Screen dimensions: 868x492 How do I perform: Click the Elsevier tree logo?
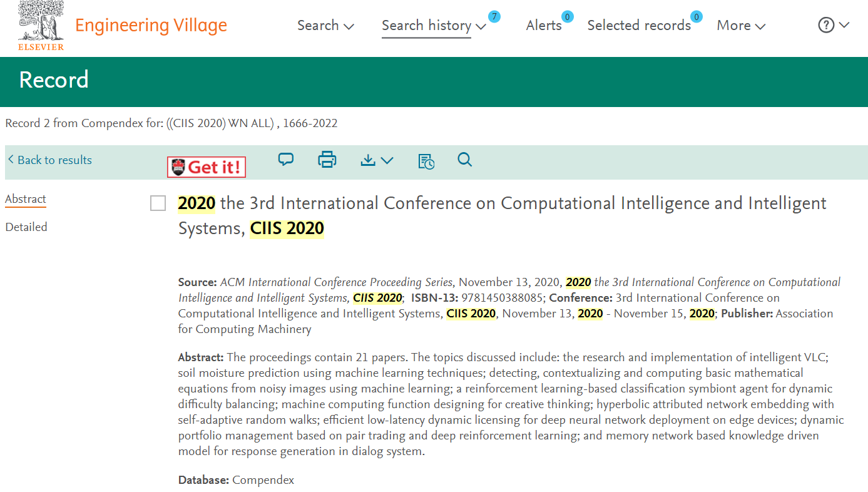(41, 25)
